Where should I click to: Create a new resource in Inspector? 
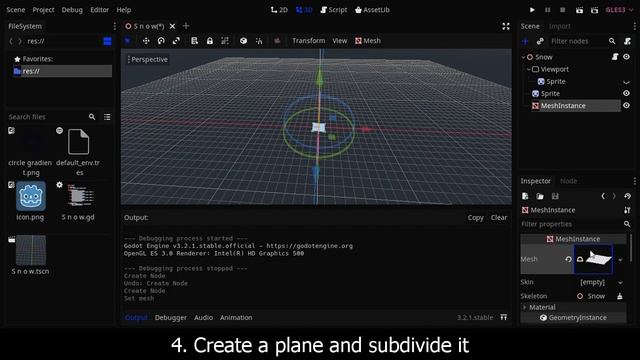[x=525, y=196]
